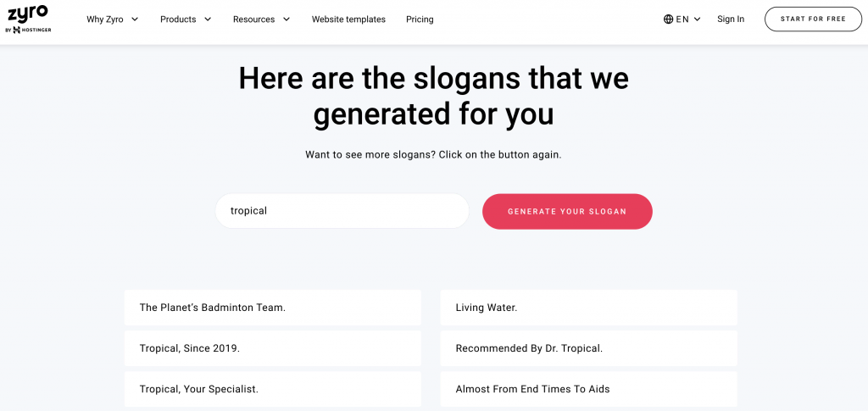Viewport: 868px width, 411px height.
Task: Go to Pricing page
Action: 420,19
